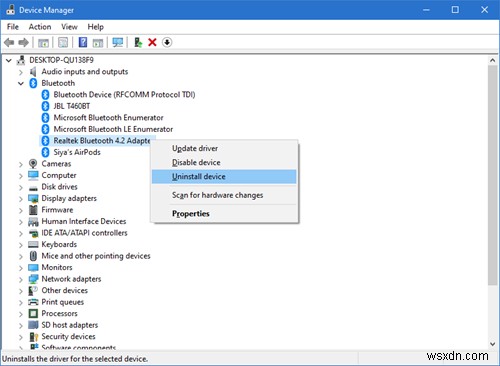Click the Scan for hardware changes monitor icon

118,43
